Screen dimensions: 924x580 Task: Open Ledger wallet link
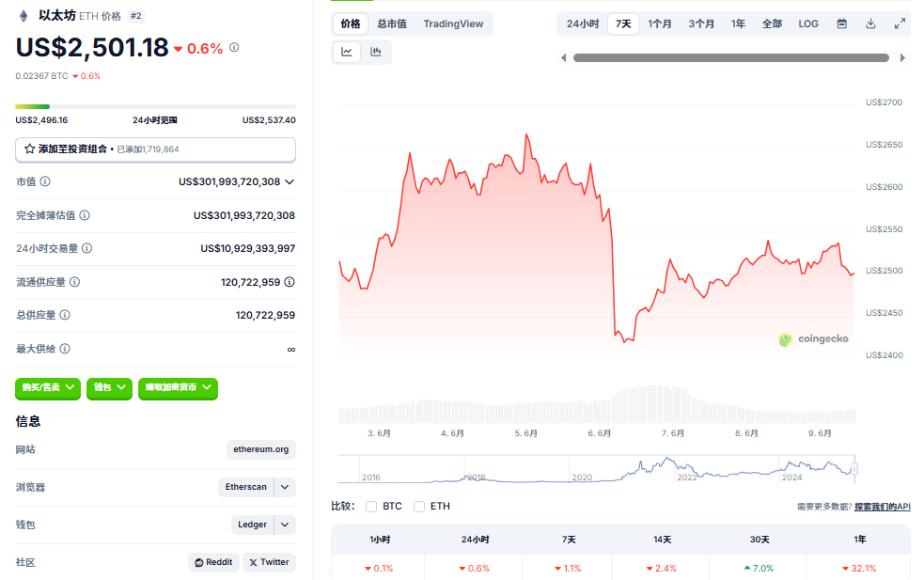click(253, 525)
